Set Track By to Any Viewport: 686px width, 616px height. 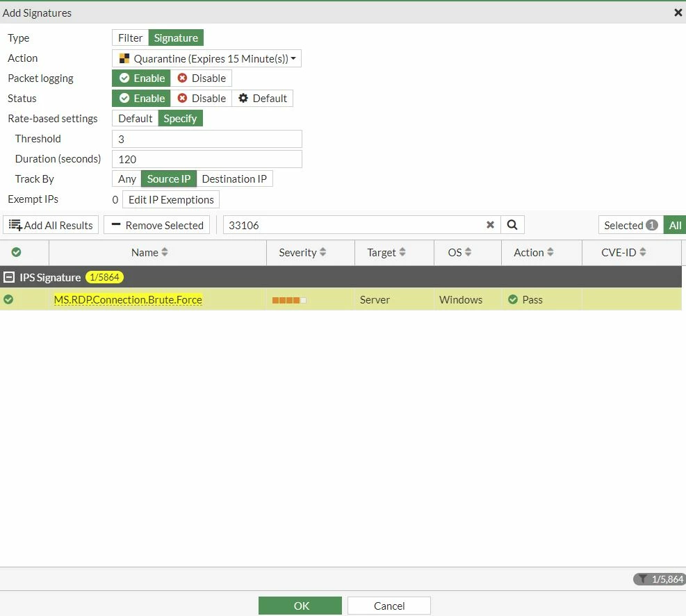(127, 178)
